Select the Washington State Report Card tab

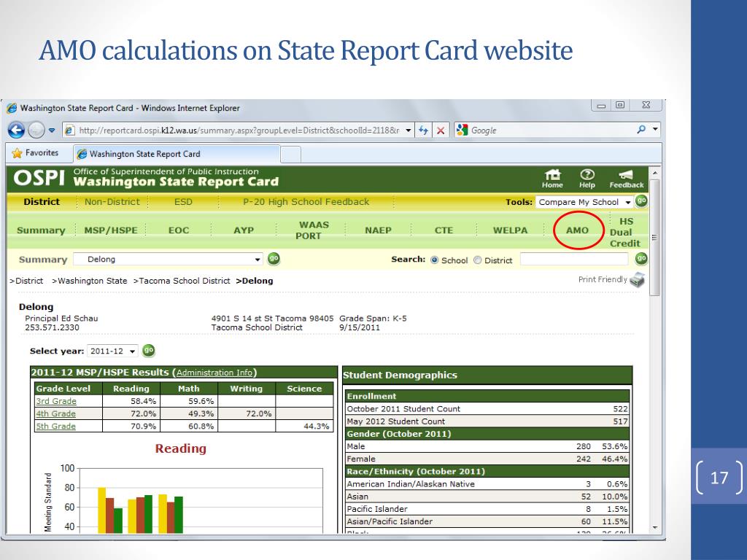pyautogui.click(x=177, y=154)
